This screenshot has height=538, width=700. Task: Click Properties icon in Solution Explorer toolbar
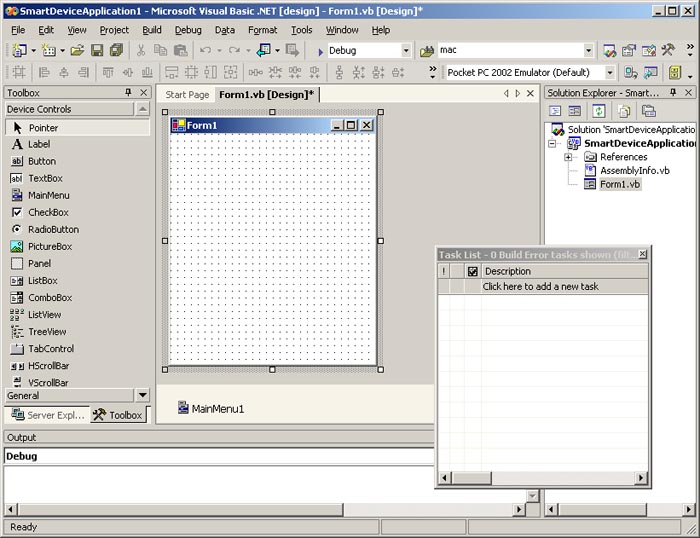(x=648, y=111)
